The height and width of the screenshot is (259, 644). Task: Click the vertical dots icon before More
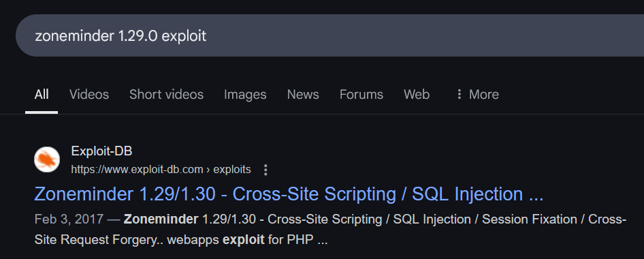[x=460, y=95]
